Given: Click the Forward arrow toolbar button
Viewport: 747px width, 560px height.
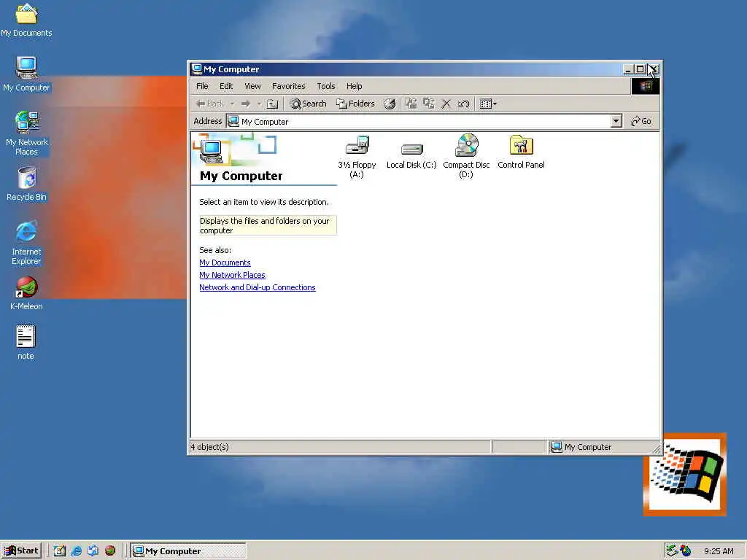Looking at the screenshot, I should (245, 104).
